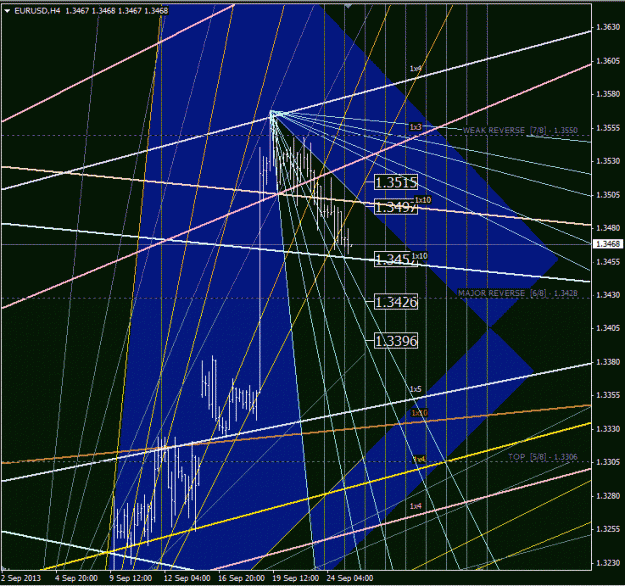Click 1.3630 on the price axis

(x=608, y=27)
